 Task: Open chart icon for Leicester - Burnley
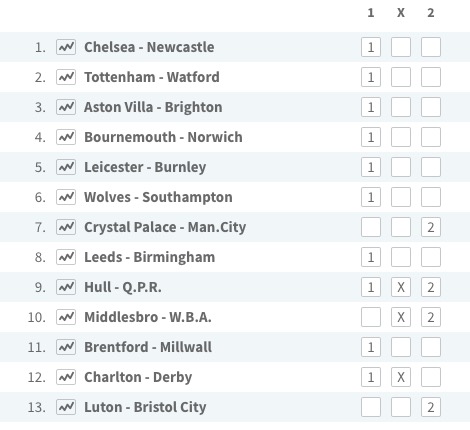pos(66,167)
